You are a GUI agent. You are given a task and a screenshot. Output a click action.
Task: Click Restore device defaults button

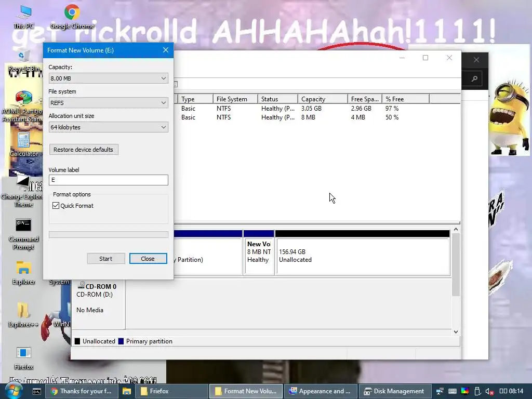84,150
